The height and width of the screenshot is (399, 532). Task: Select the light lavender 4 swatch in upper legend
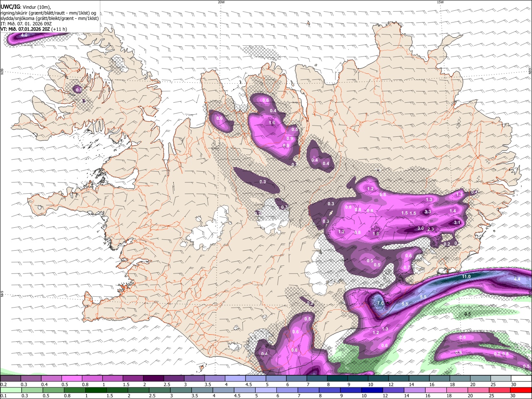(234, 379)
